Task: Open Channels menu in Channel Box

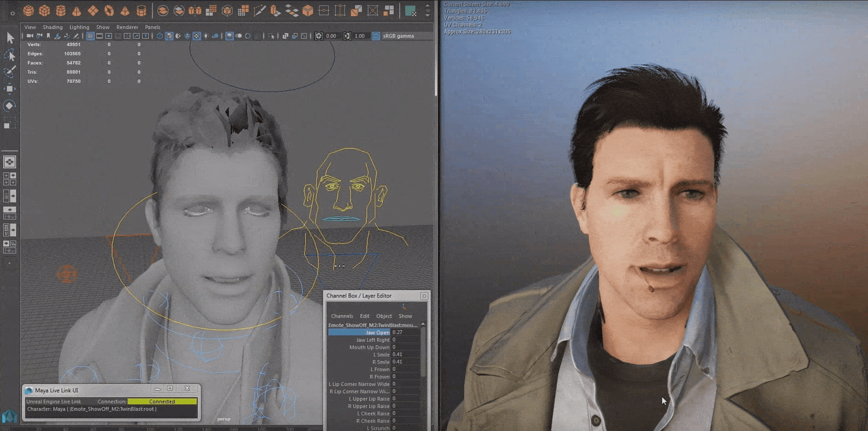Action: click(342, 316)
